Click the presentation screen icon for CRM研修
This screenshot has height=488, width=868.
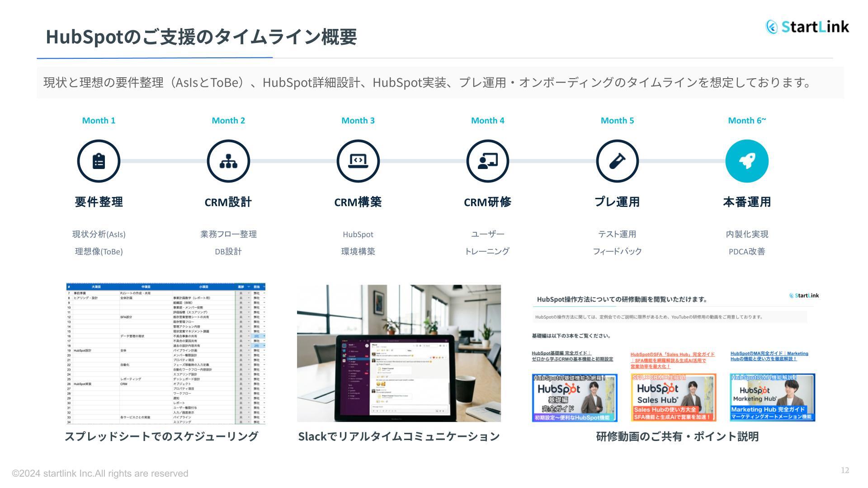tap(487, 160)
